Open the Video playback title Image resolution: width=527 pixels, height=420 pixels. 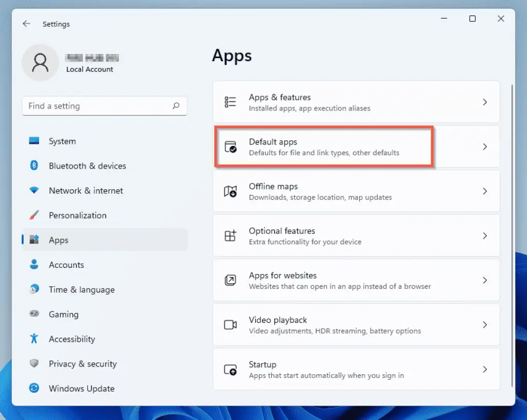[x=278, y=320]
